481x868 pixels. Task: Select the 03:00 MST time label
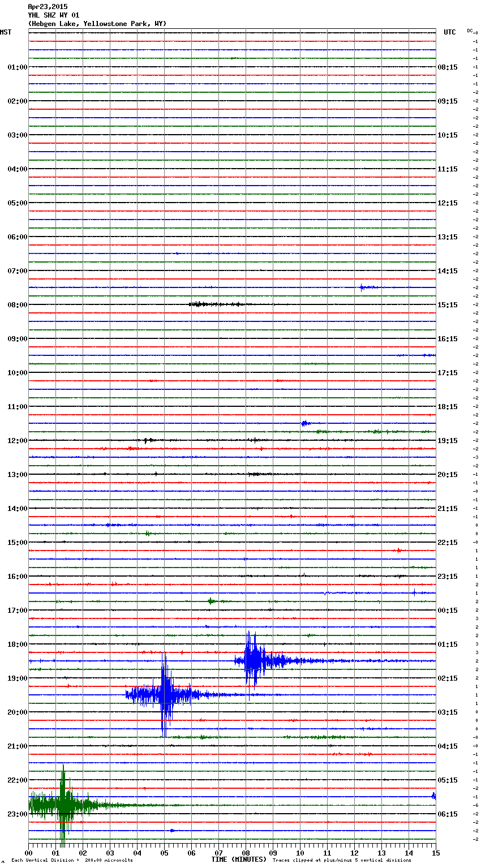tap(18, 135)
